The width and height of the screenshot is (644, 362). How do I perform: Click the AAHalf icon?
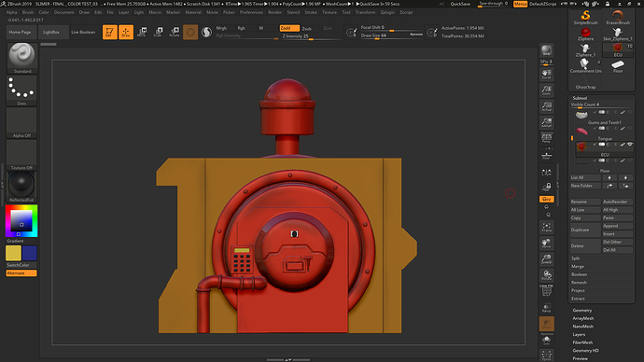coord(546,122)
